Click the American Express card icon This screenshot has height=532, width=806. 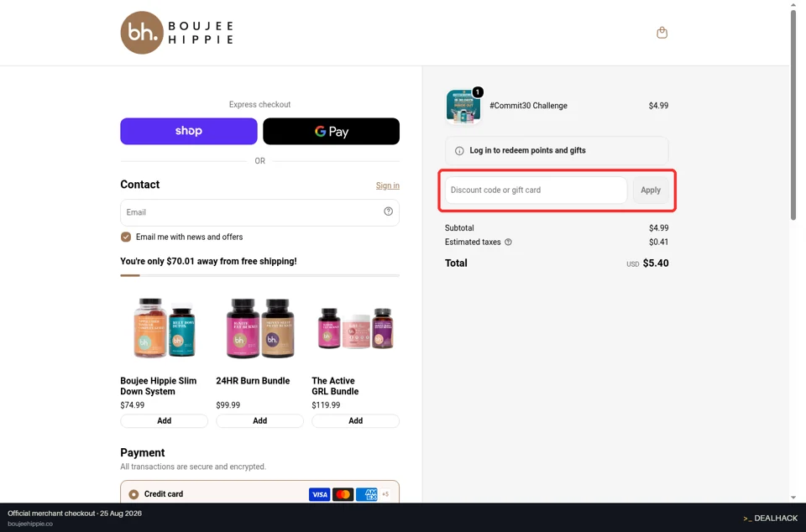(367, 494)
